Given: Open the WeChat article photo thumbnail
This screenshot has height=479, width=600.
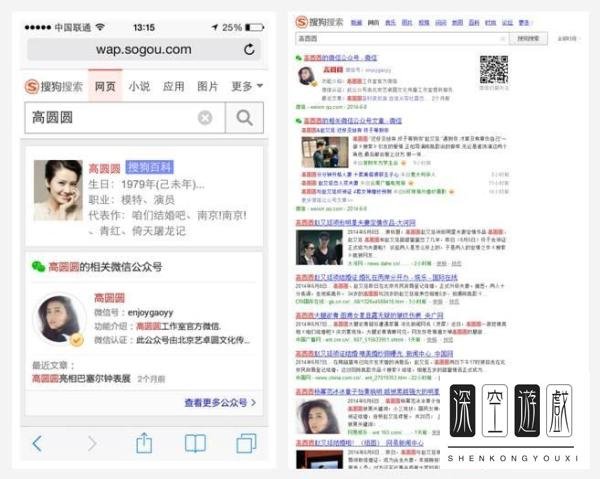Looking at the screenshot, I should (x=325, y=153).
